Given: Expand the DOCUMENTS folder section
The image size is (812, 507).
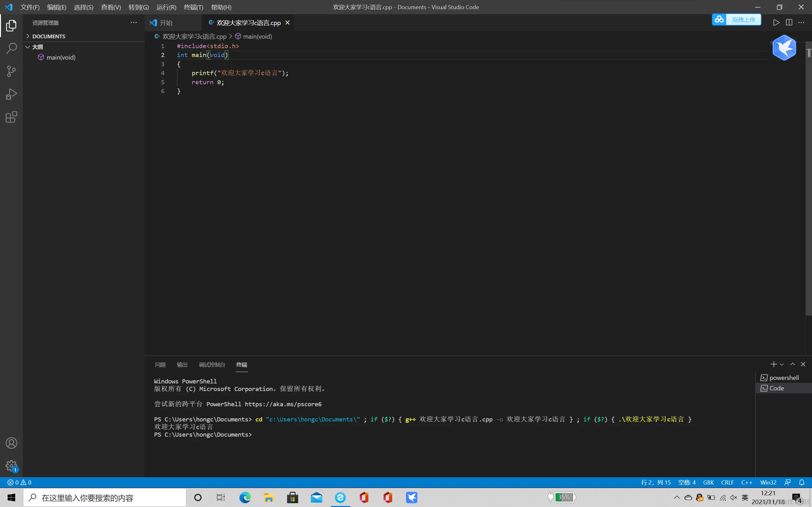Looking at the screenshot, I should pos(49,36).
